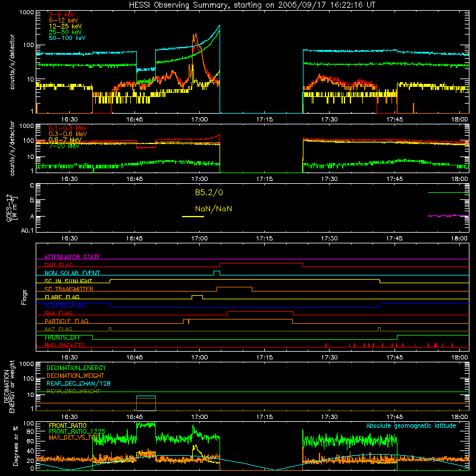Screen dimensions: 476x476
Task: Click the FRONT_RATIO_1225 legend label
Action: click(x=77, y=431)
